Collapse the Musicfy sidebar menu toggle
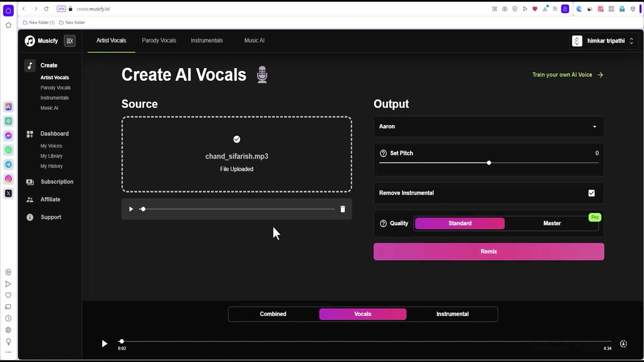 click(x=70, y=41)
